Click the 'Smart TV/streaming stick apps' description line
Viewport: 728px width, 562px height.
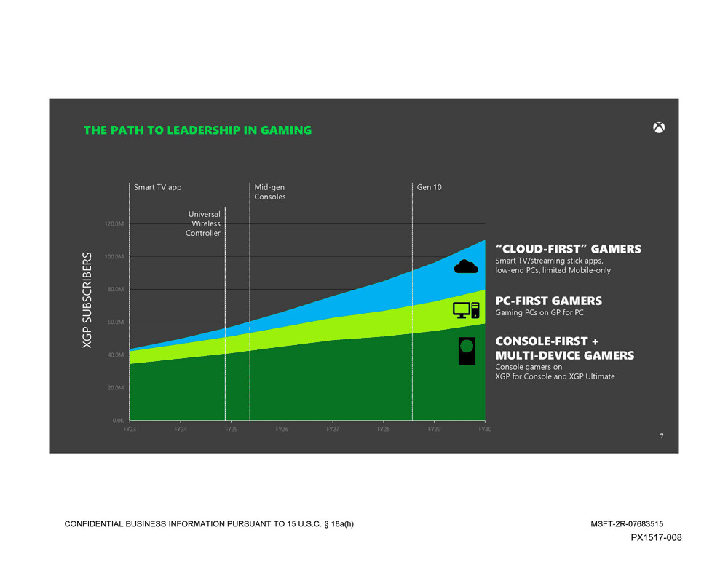pos(549,261)
